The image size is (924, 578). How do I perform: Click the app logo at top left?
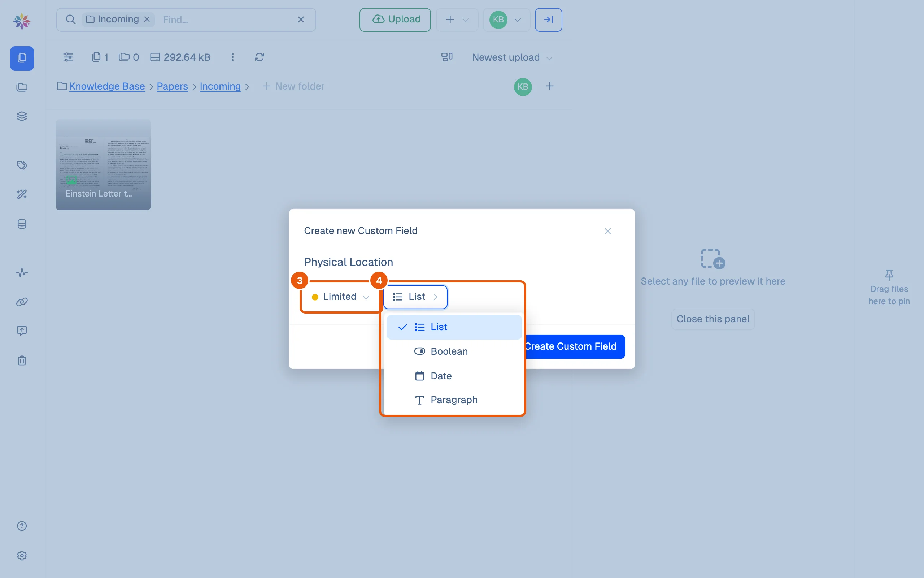click(x=22, y=21)
